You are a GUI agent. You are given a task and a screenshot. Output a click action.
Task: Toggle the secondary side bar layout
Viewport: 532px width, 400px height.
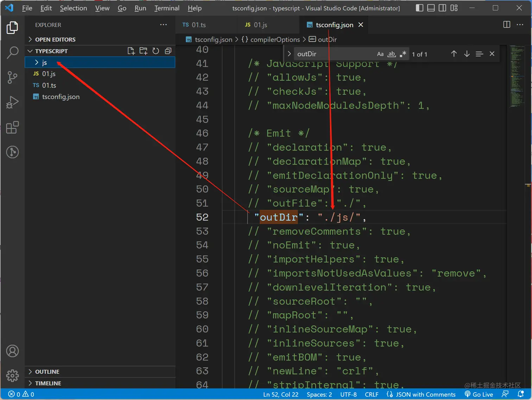(443, 8)
